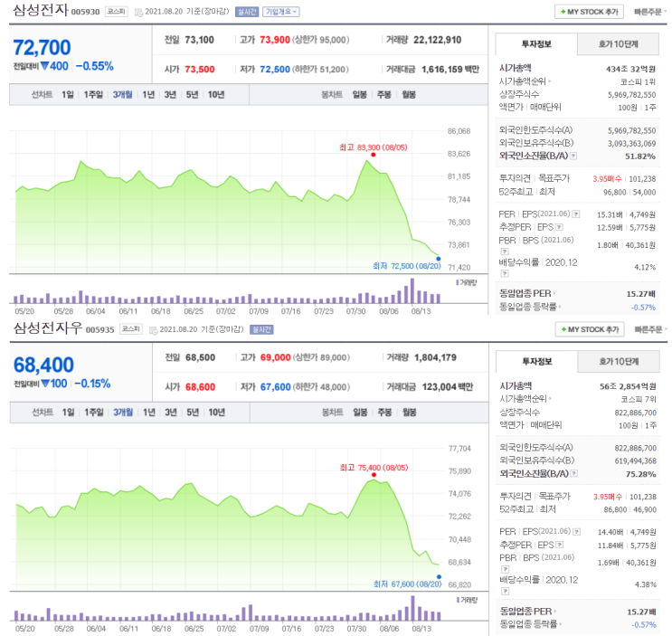Click 삼성전자 stock title heading
Viewport: 672px width, 636px height.
(41, 10)
